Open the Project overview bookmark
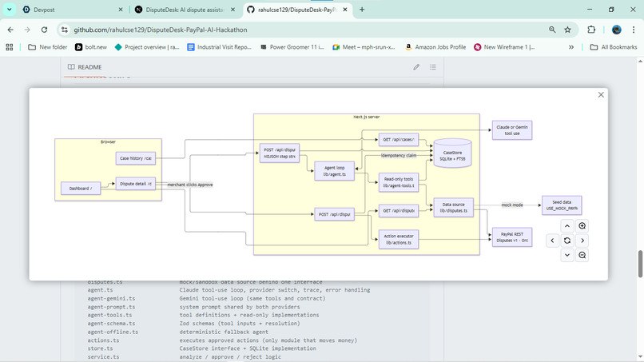This screenshot has width=644, height=362. tap(147, 47)
